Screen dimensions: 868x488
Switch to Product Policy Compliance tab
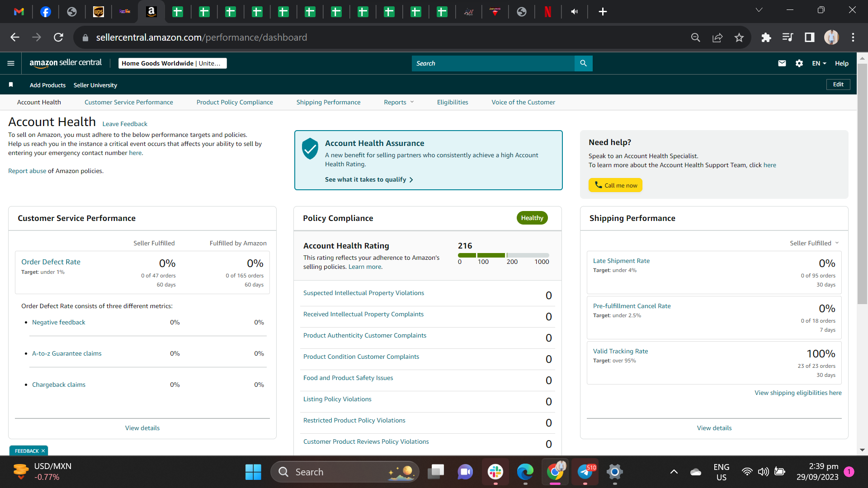[x=235, y=102]
